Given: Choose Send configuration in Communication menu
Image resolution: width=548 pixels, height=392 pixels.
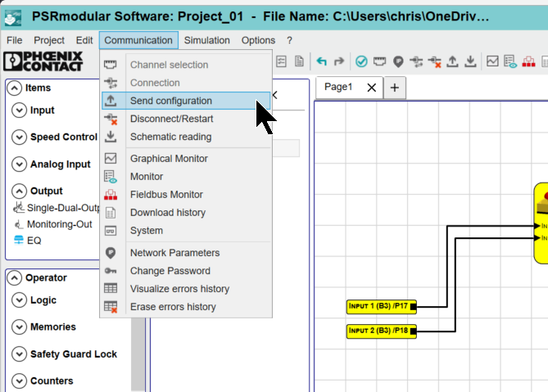Looking at the screenshot, I should [x=186, y=101].
